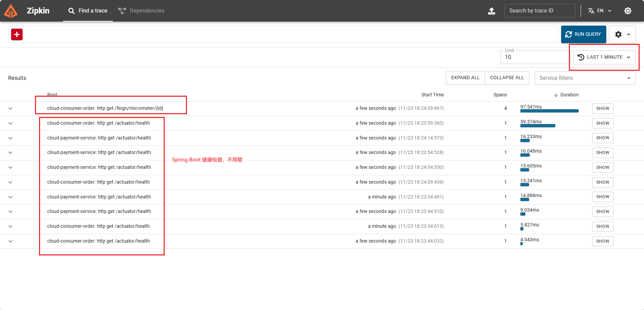Image resolution: width=644 pixels, height=310 pixels.
Task: Click the upload JSON trace icon
Action: [x=491, y=11]
